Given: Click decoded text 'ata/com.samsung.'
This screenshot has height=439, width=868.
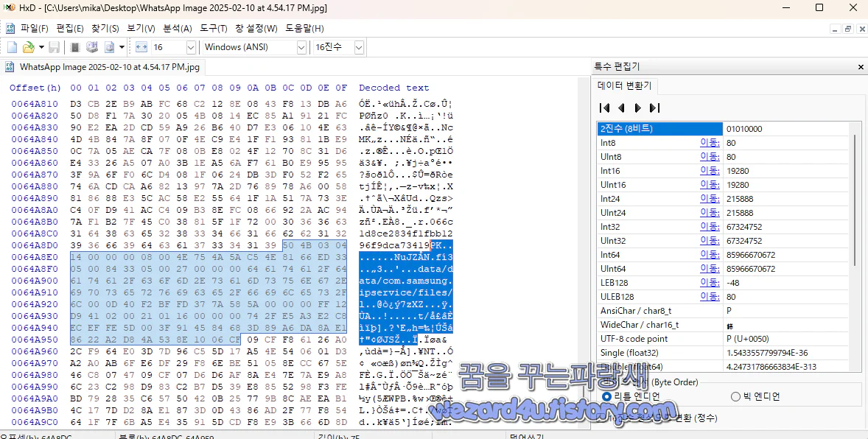Looking at the screenshot, I should point(407,281).
